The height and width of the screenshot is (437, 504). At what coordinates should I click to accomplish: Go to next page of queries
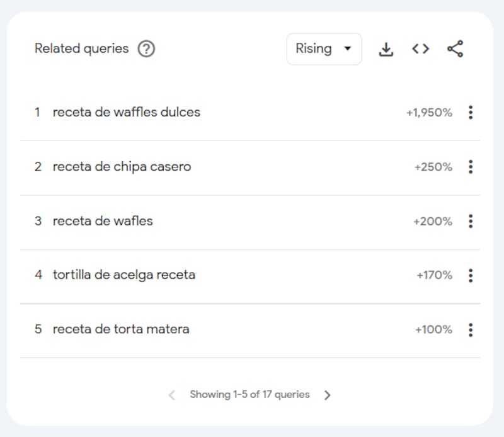click(327, 395)
